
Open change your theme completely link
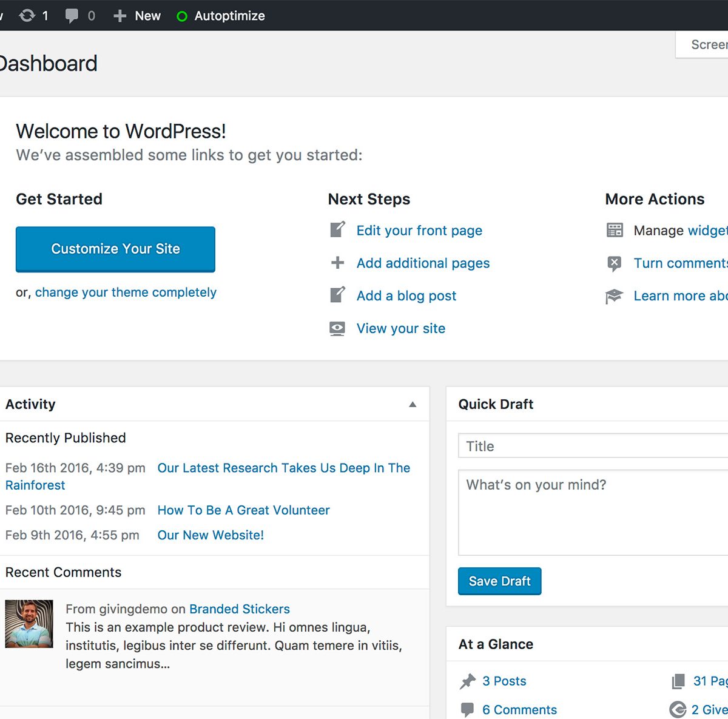(126, 292)
